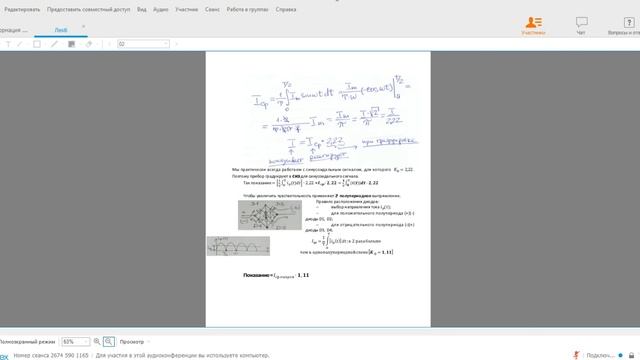The image size is (640, 360).
Task: Open the annotation color picker square
Action: coord(71,44)
